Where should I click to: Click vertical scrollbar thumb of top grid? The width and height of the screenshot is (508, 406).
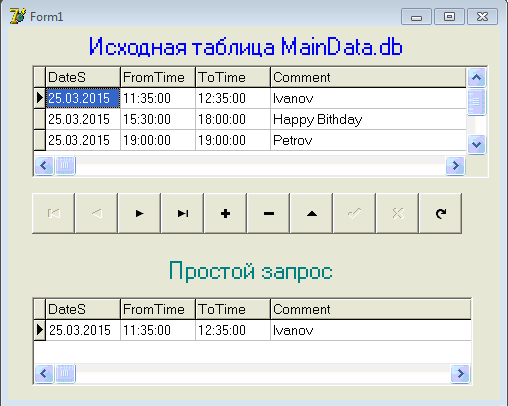click(476, 101)
